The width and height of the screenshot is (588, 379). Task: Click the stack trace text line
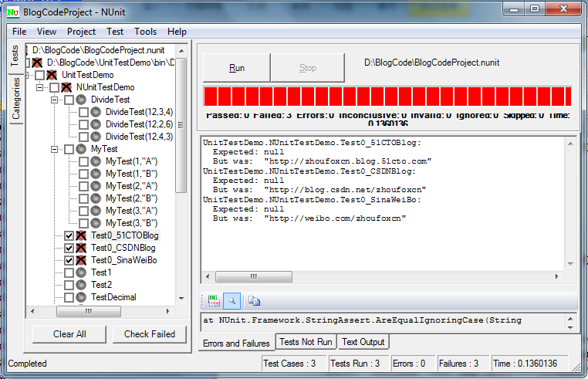tap(362, 320)
